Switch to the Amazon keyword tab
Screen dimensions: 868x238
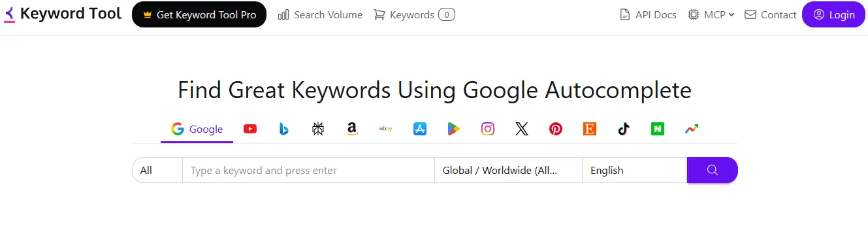coord(352,129)
